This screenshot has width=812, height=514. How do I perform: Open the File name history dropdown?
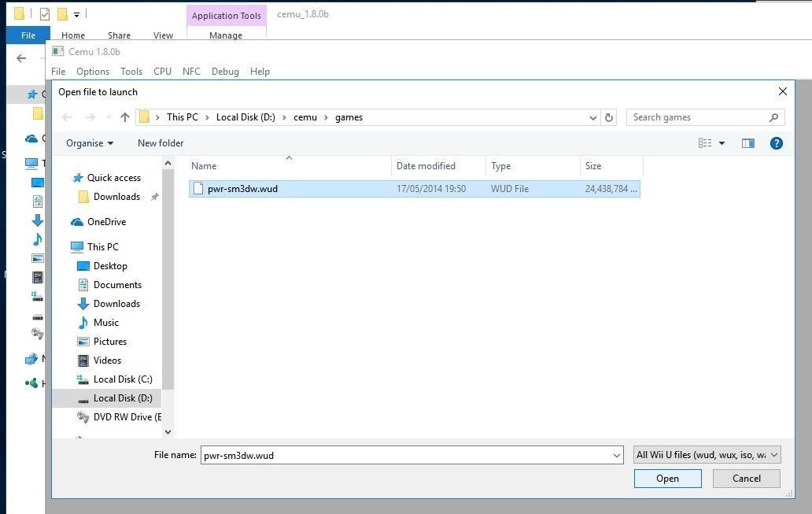tap(617, 456)
